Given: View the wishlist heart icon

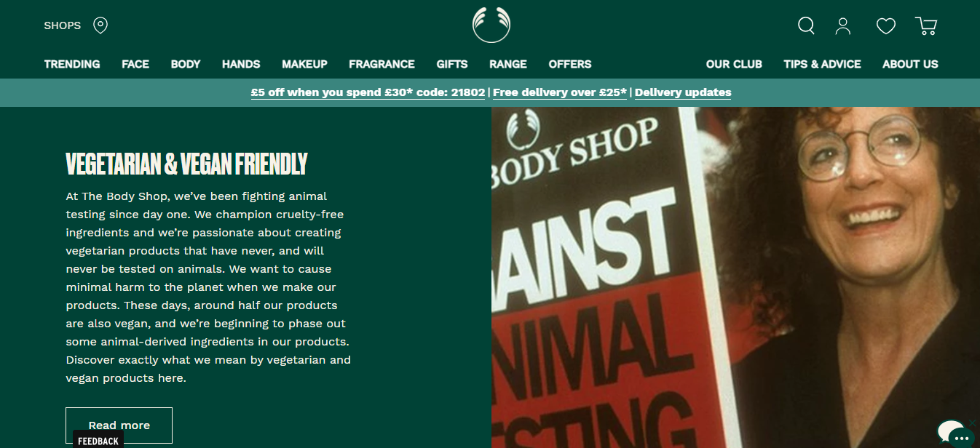Looking at the screenshot, I should [x=885, y=26].
